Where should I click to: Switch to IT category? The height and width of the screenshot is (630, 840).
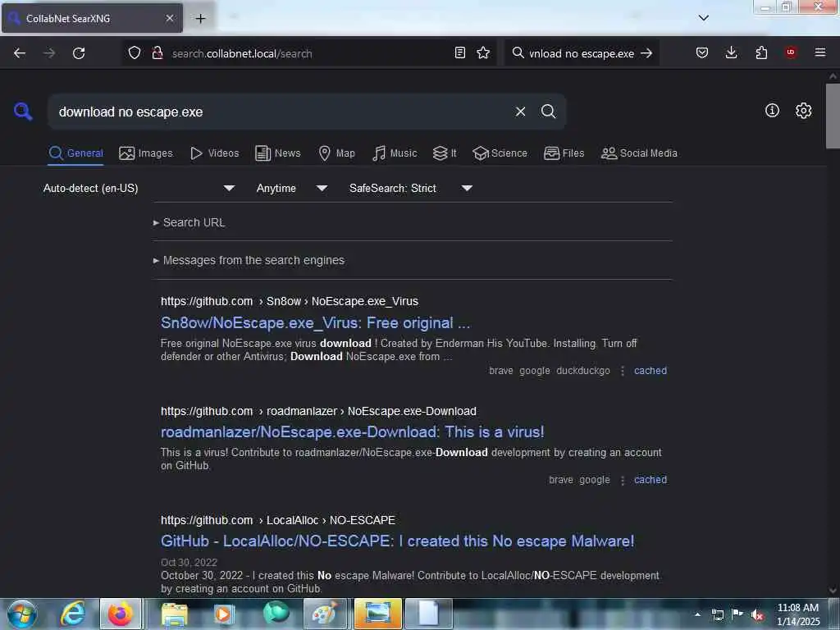coord(445,153)
